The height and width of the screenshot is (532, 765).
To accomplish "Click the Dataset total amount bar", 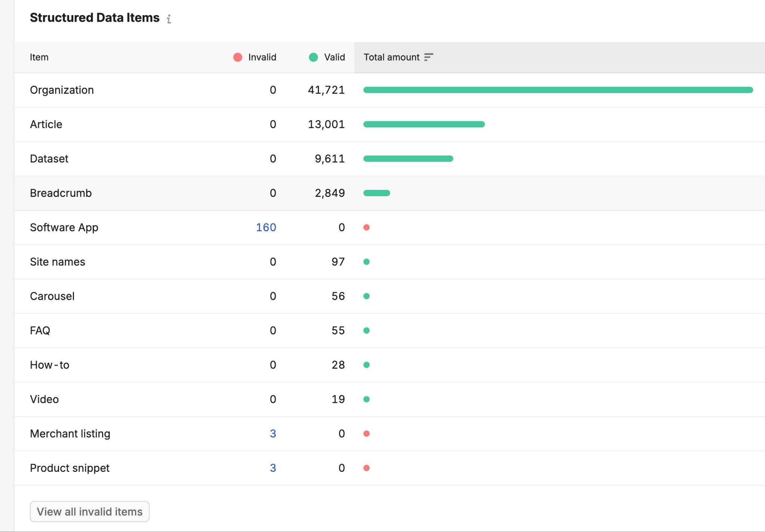I will (408, 158).
